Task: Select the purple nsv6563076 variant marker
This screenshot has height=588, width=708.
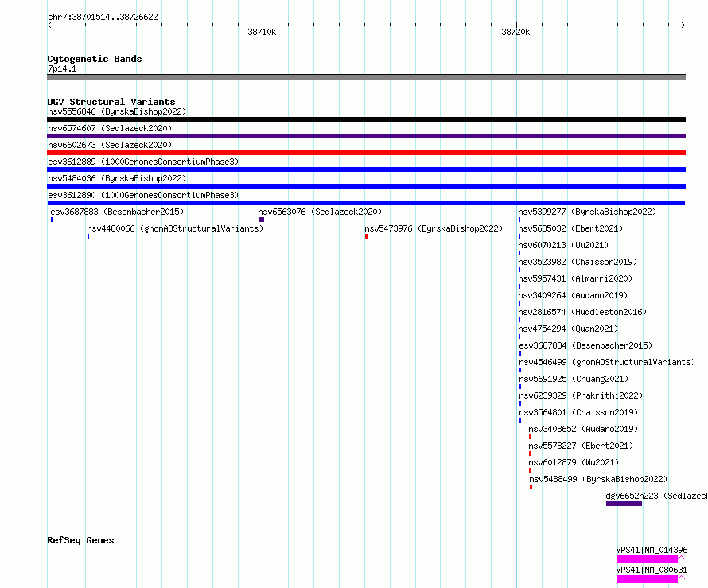Action: [261, 220]
